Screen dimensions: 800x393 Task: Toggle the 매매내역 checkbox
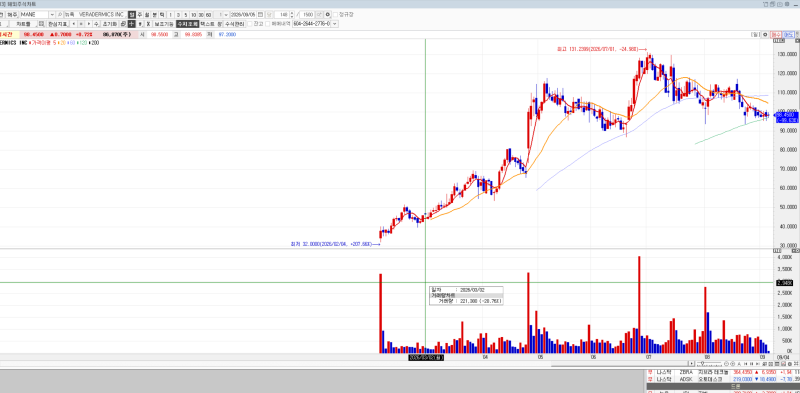267,24
